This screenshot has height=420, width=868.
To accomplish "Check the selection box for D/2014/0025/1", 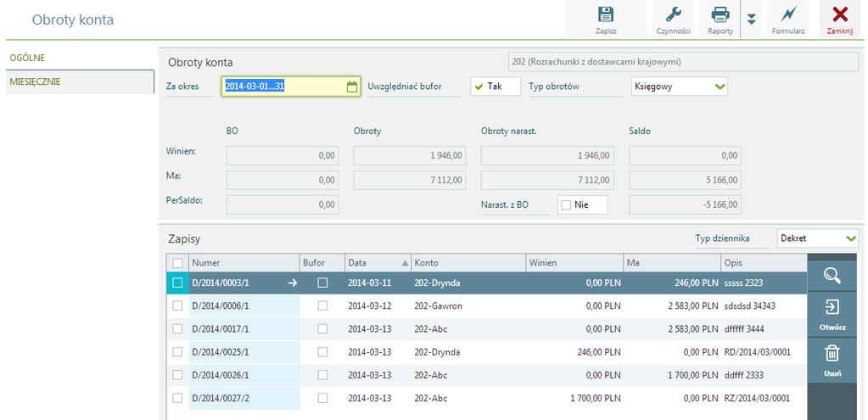I will (x=177, y=352).
